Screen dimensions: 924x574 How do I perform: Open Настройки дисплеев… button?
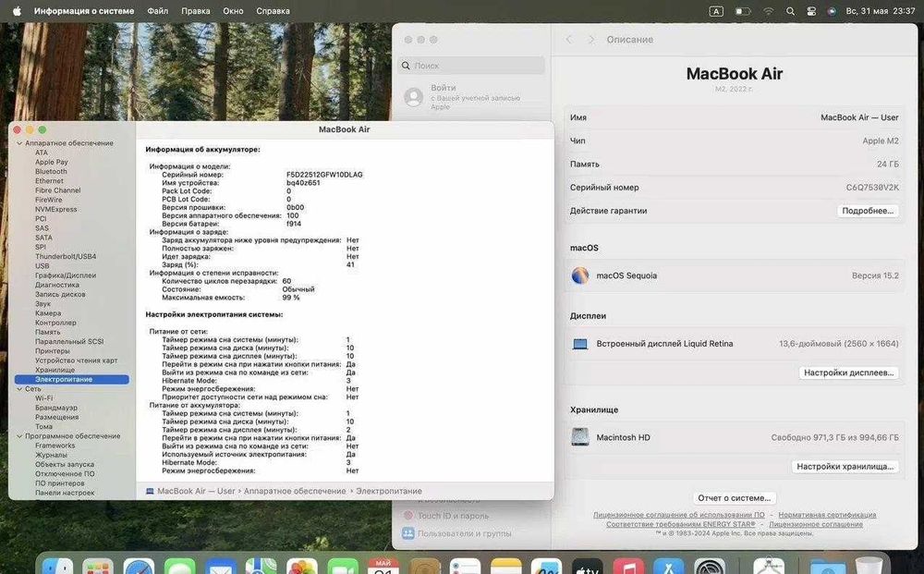(848, 372)
